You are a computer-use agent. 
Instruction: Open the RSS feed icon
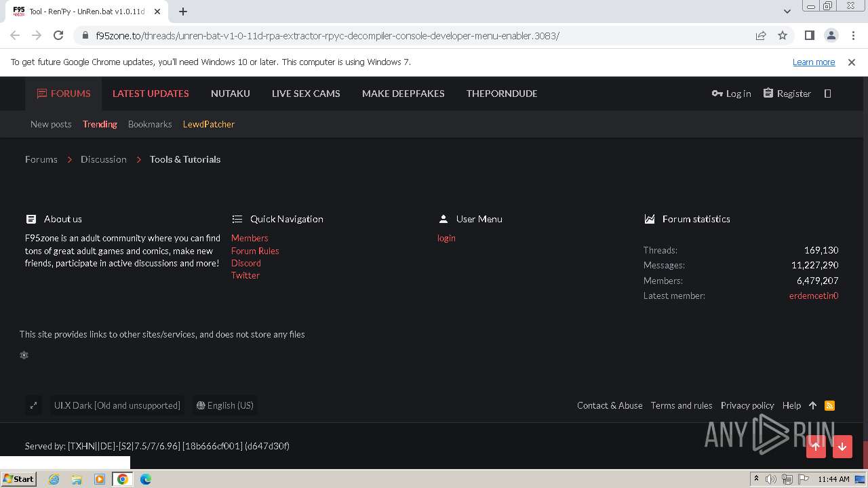829,405
